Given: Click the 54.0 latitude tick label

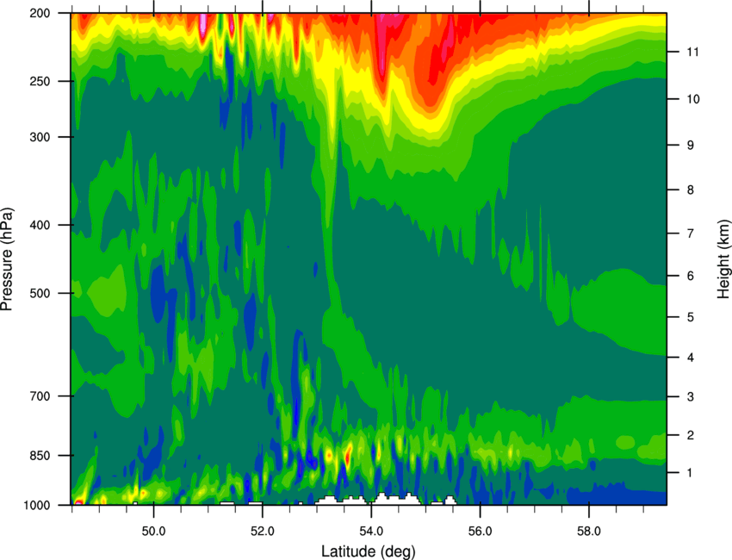Looking at the screenshot, I should tap(371, 532).
